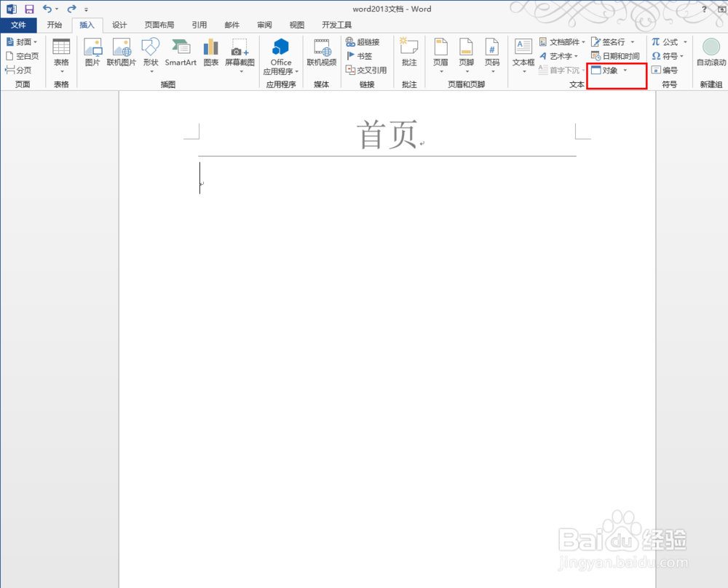Open the Shapes (形状) gallery

coord(151,56)
